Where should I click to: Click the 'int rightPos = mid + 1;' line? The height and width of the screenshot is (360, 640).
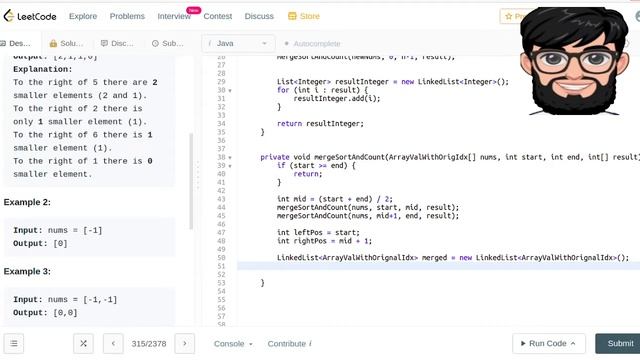pyautogui.click(x=324, y=241)
